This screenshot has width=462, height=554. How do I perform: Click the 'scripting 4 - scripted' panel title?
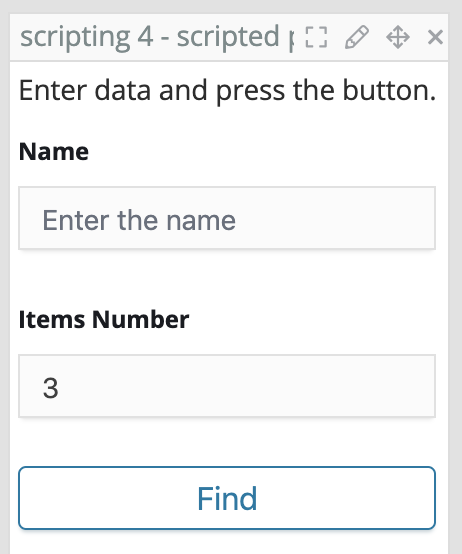click(157, 37)
